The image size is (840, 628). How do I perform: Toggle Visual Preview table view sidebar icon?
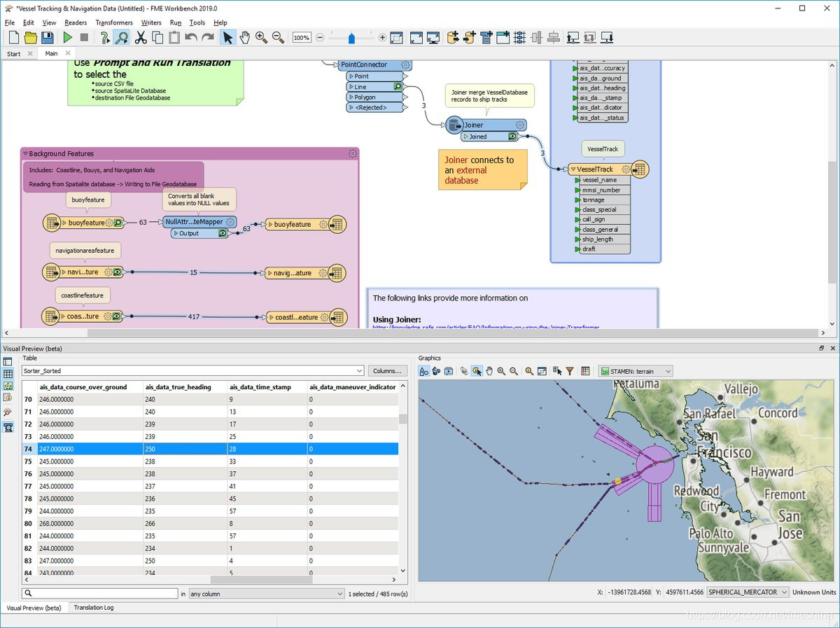(x=8, y=375)
